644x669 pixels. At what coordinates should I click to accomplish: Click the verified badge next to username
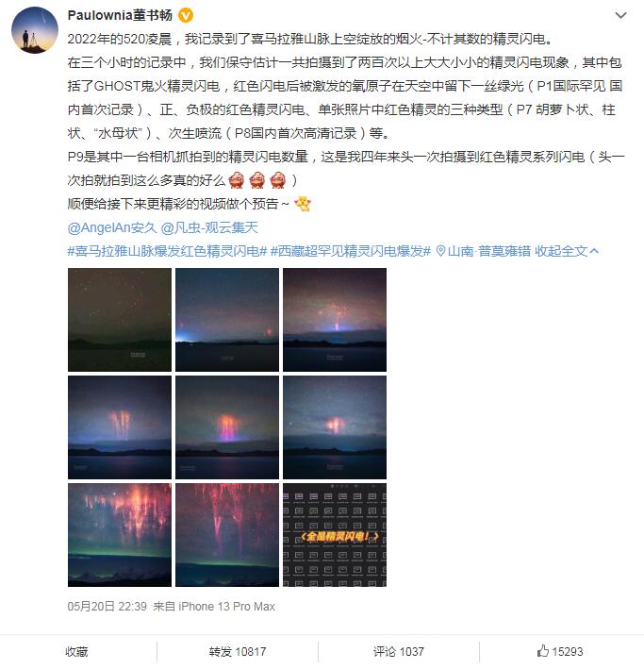(x=185, y=15)
